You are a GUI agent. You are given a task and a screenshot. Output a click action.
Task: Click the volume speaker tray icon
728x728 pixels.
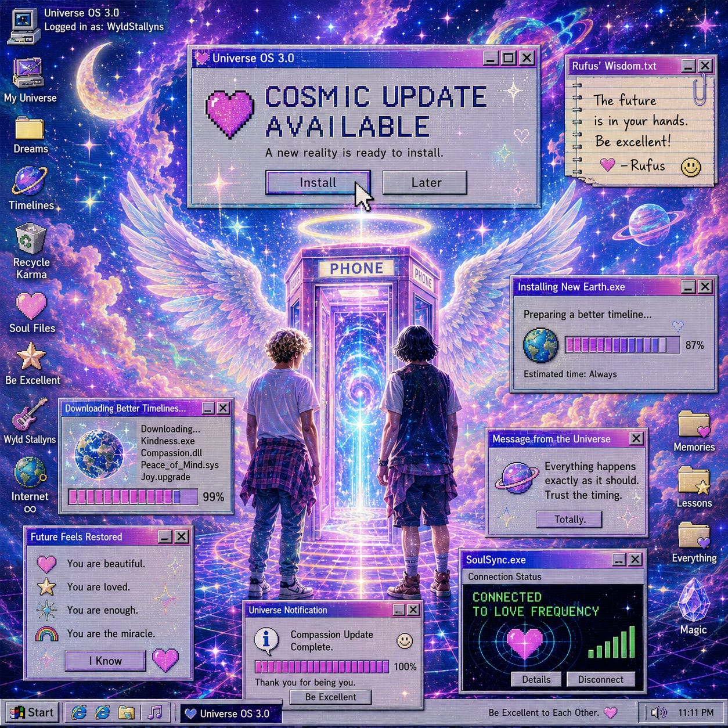pyautogui.click(x=658, y=712)
